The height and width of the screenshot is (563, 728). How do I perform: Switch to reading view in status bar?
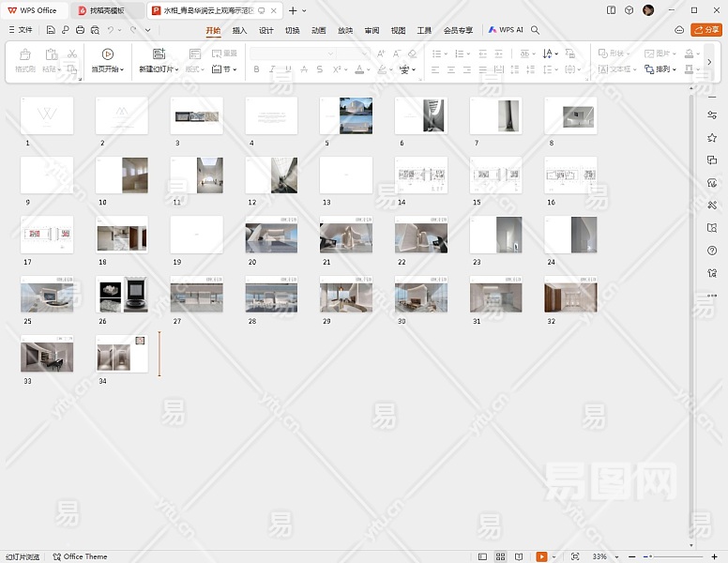518,556
